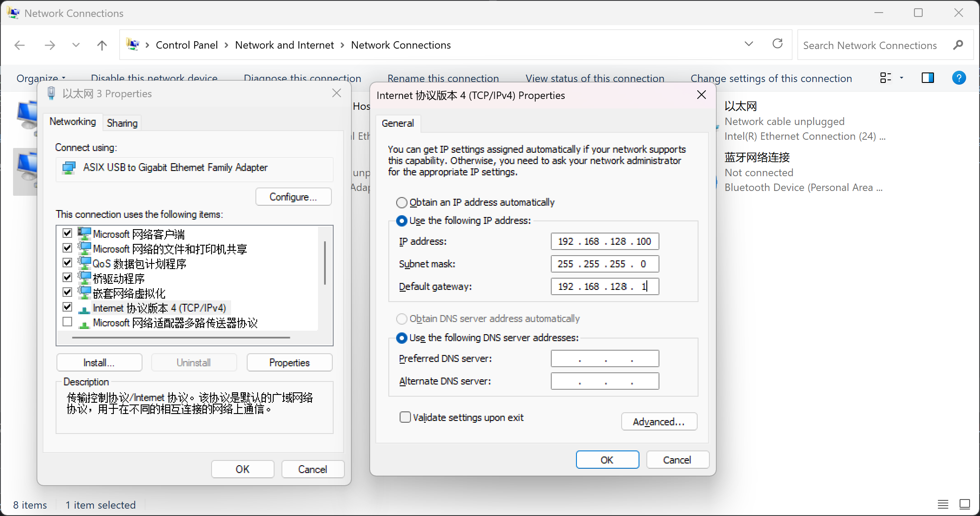Switch to list view in the status bar

[943, 504]
